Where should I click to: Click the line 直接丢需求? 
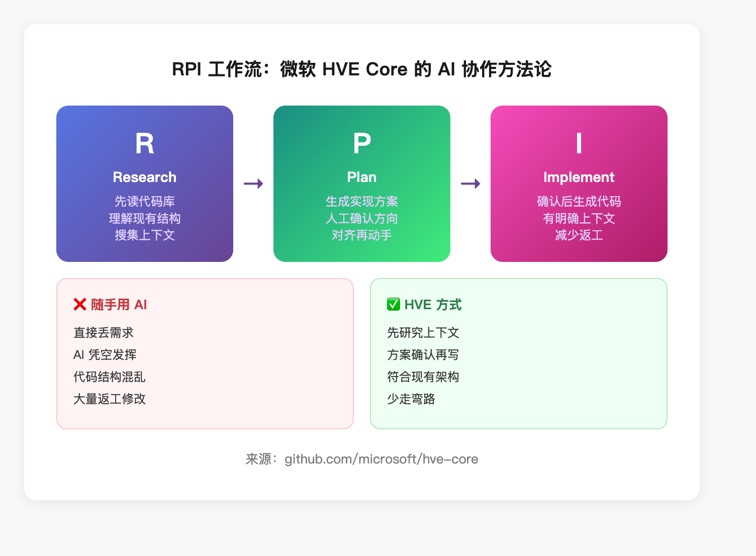coord(104,333)
